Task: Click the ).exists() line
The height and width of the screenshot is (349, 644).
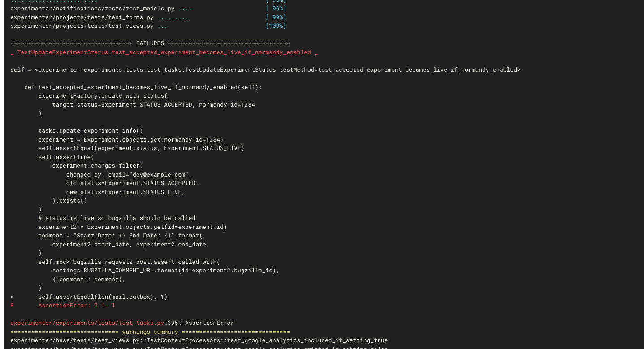Action: (x=69, y=201)
